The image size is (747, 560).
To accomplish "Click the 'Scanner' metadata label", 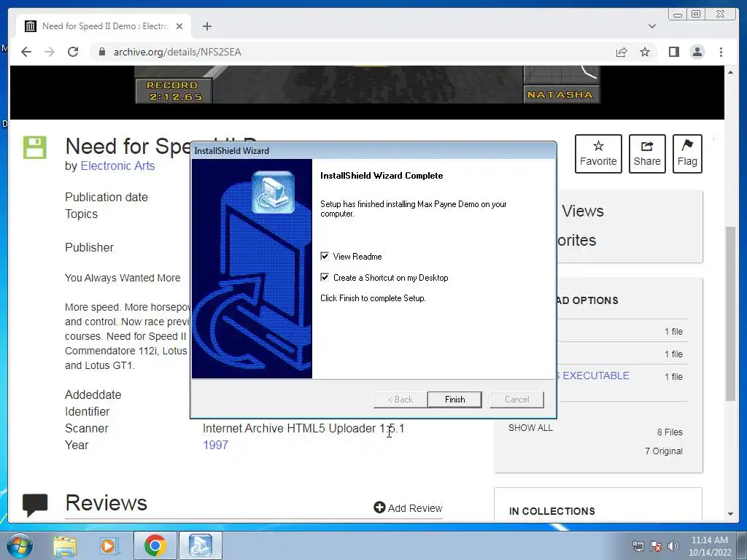I will click(x=86, y=428).
